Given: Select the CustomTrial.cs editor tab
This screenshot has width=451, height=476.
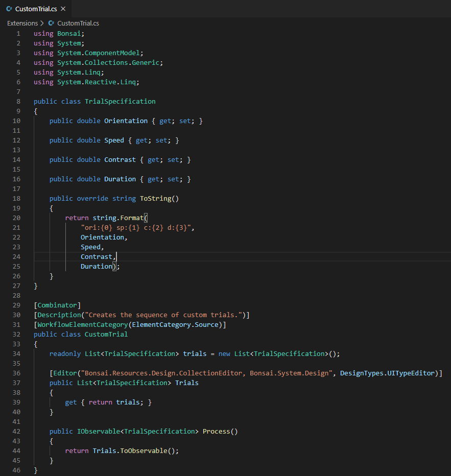Looking at the screenshot, I should click(x=36, y=9).
